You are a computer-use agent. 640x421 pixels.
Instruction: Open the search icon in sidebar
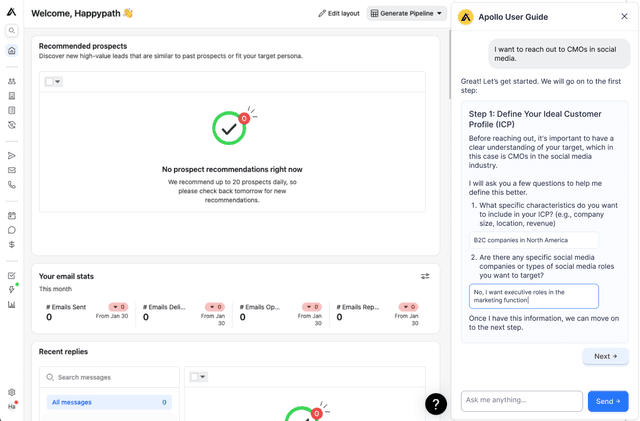(11, 31)
